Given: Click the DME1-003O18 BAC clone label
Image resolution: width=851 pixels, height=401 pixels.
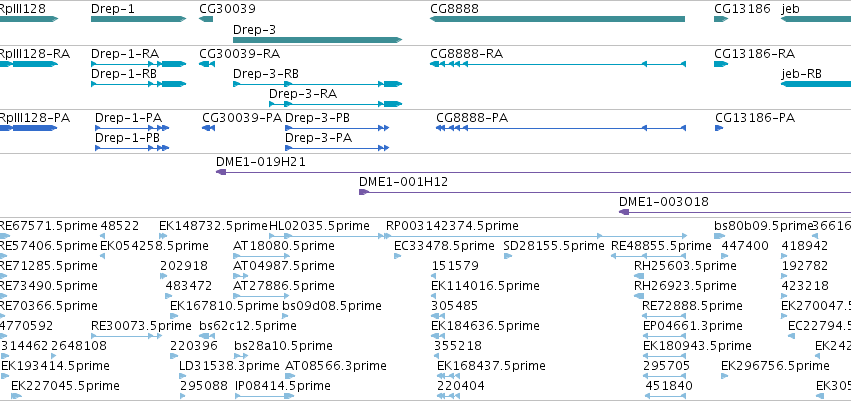Looking at the screenshot, I should click(664, 202).
